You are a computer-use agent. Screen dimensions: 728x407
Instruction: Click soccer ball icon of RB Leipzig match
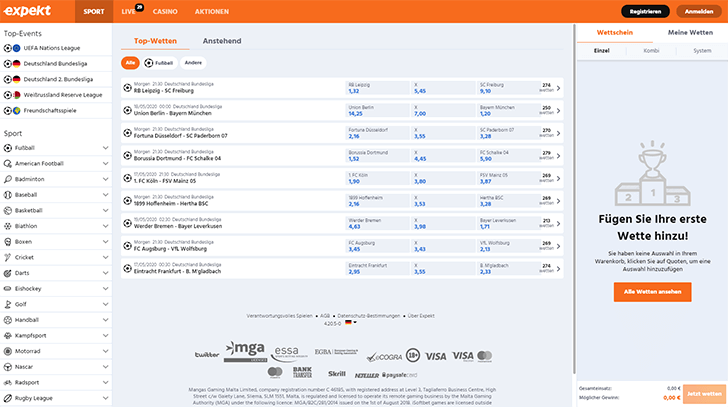[x=127, y=87]
